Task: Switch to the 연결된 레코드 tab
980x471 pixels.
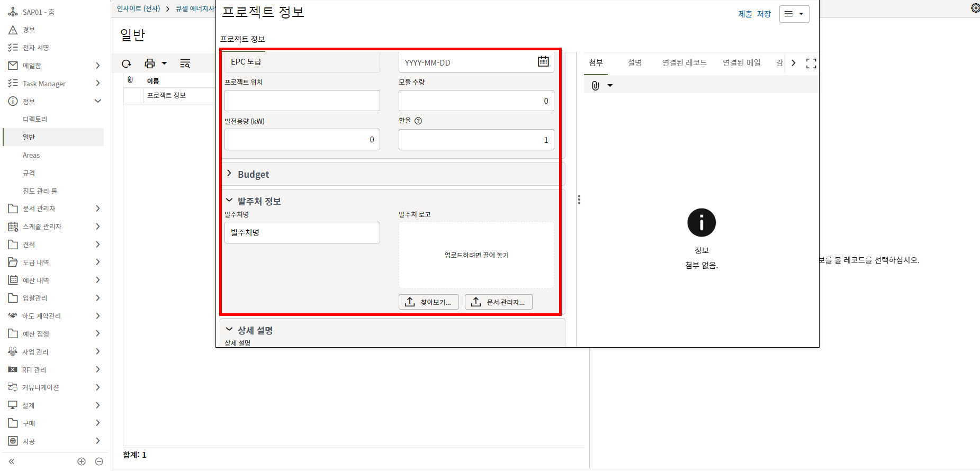Action: [x=684, y=63]
